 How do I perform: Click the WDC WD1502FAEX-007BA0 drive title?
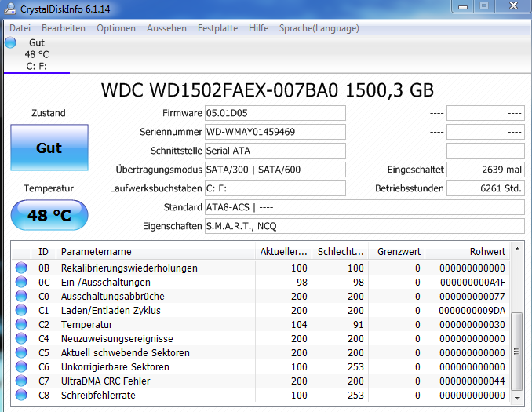(x=268, y=90)
